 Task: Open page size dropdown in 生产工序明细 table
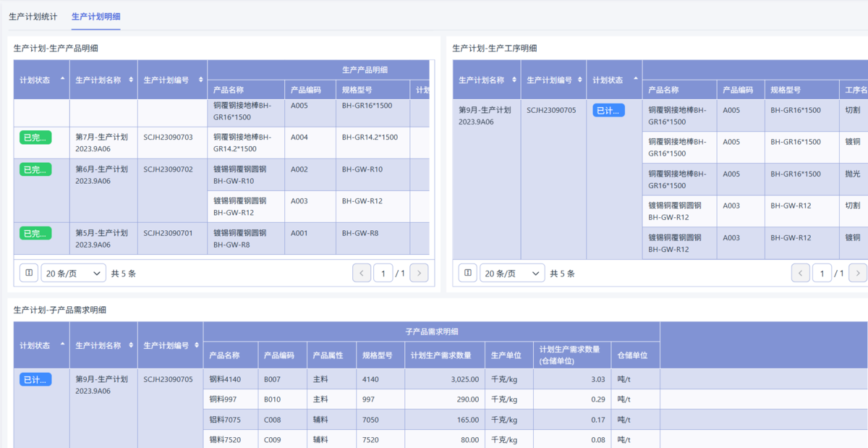tap(512, 273)
